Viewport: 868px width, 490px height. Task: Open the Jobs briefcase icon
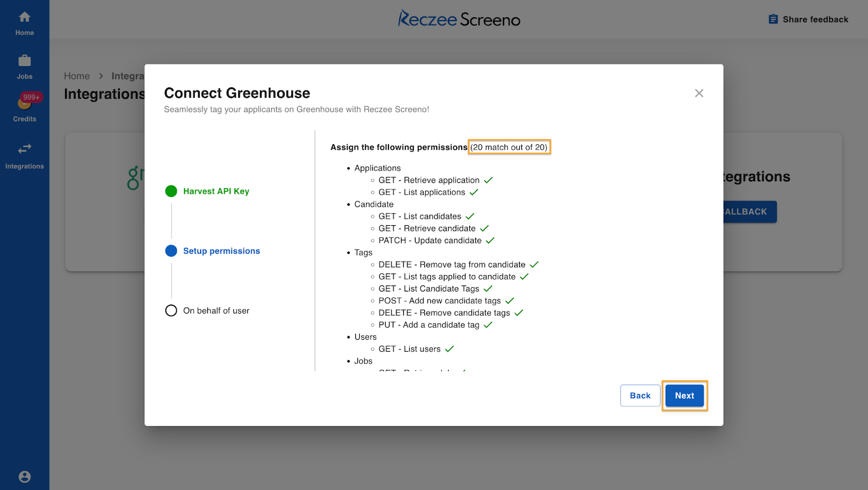click(24, 60)
